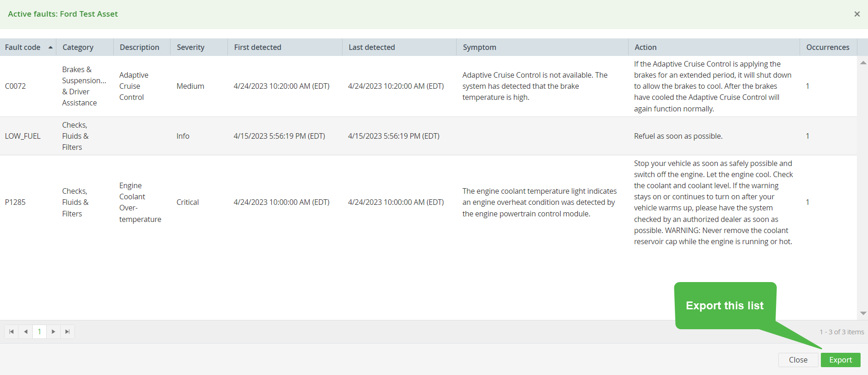The height and width of the screenshot is (375, 868).
Task: Click P1285 last detected timestamp
Action: click(396, 202)
